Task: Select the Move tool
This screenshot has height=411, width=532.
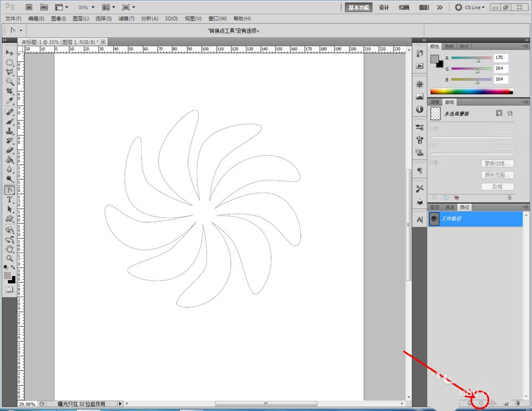Action: pos(10,53)
